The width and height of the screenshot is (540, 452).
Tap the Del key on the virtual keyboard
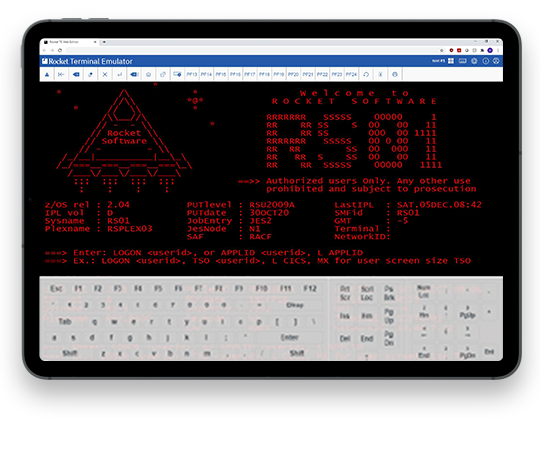(345, 338)
